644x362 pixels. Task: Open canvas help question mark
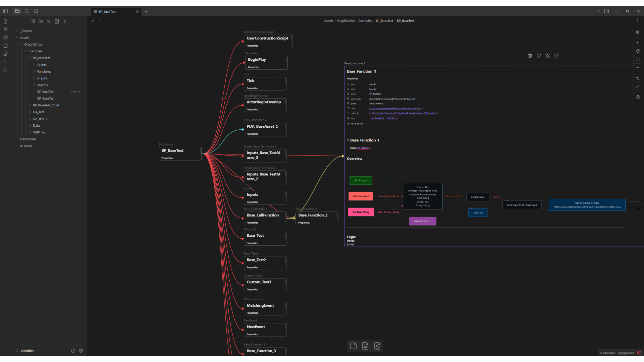[x=638, y=97]
